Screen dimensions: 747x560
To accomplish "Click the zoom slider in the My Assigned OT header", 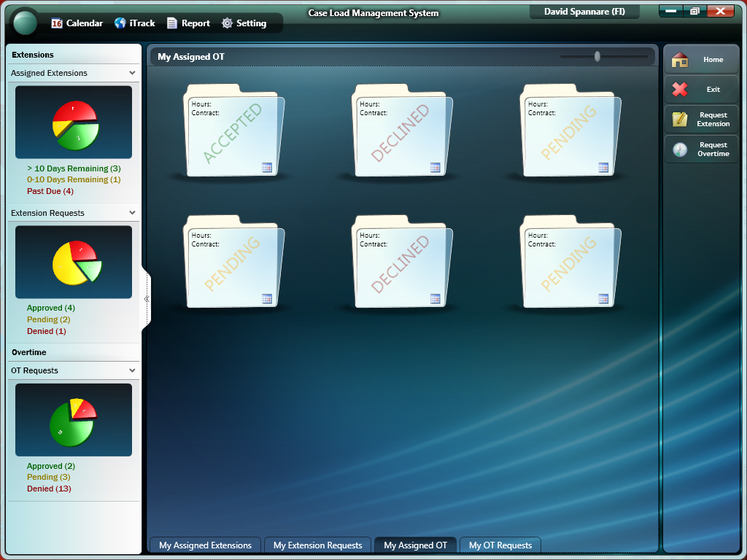I will pos(597,56).
